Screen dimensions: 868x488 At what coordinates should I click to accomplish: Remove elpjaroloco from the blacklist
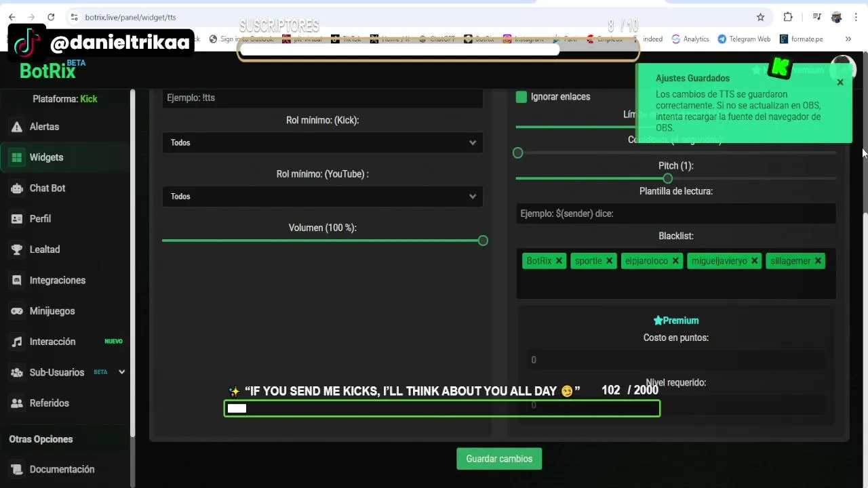[675, 261]
